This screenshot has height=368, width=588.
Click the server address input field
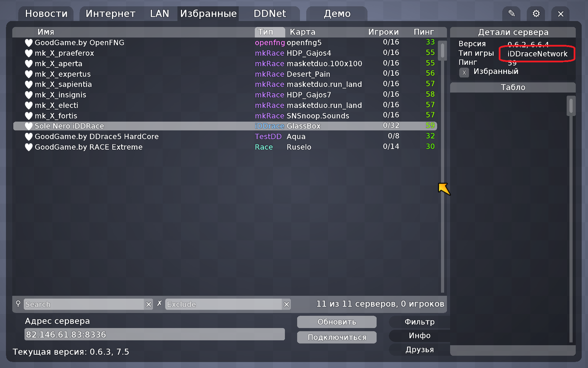click(154, 334)
